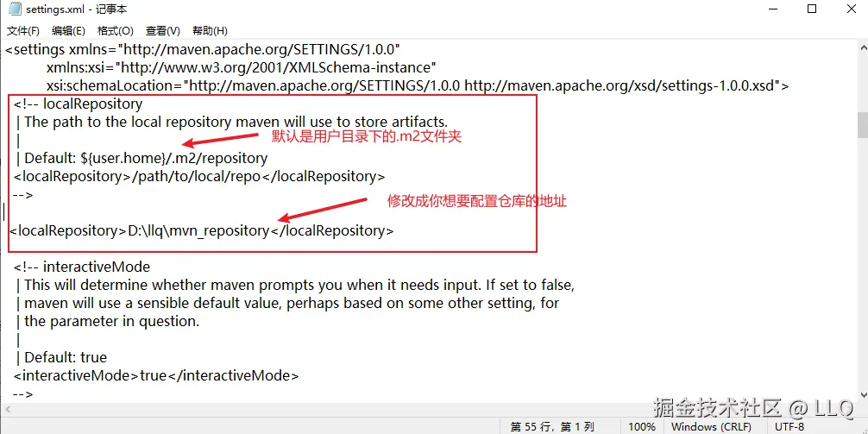Click the vertical scrollbar up arrow
This screenshot has width=868, height=434.
863,47
